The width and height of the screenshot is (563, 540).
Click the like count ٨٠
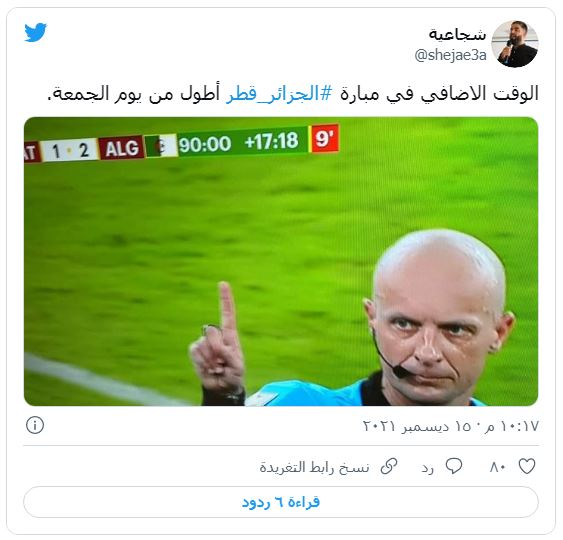tap(498, 467)
